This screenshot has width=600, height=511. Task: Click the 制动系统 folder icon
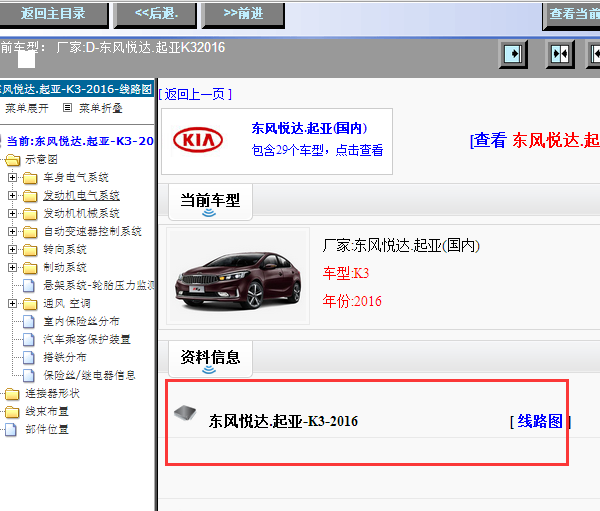tap(30, 268)
